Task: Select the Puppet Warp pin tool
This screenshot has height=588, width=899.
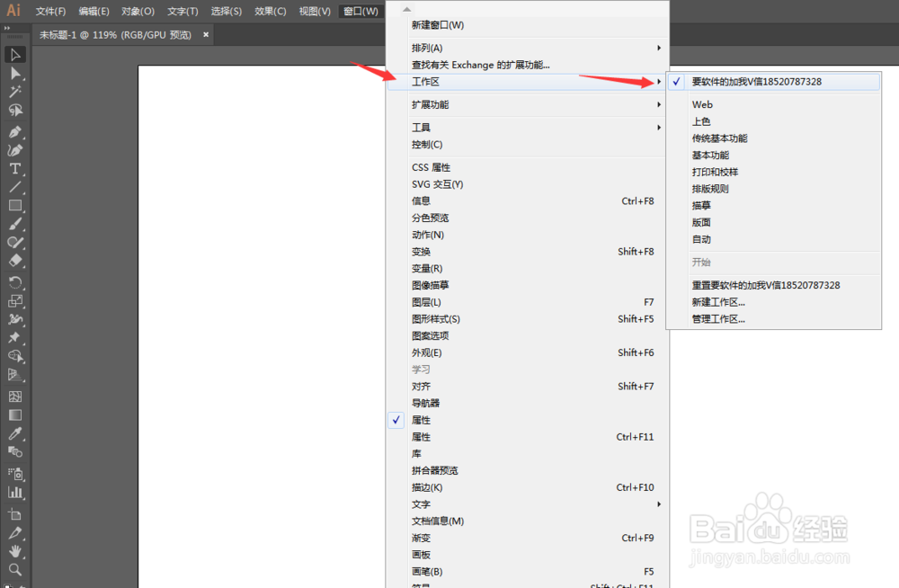Action: click(15, 337)
